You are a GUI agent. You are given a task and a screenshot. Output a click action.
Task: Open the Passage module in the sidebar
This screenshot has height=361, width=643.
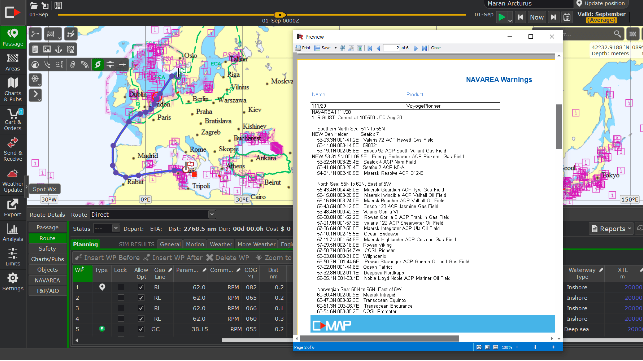pos(13,37)
